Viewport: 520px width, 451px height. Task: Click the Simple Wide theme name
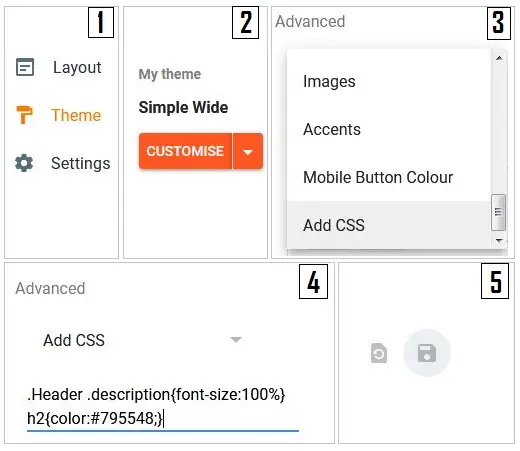[183, 108]
